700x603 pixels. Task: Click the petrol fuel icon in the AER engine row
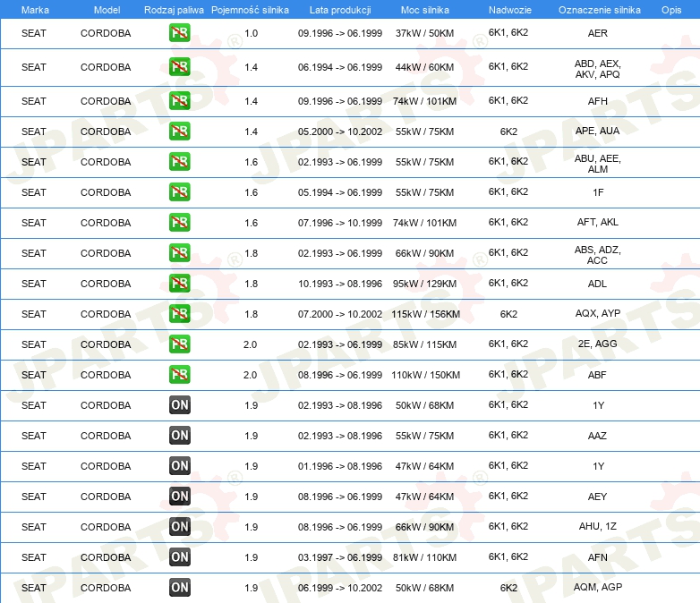[x=179, y=33]
